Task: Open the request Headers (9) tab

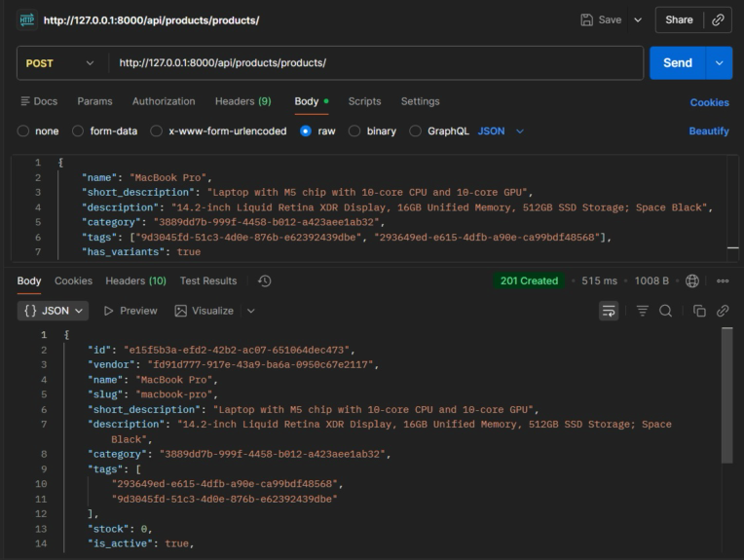Action: click(x=242, y=101)
